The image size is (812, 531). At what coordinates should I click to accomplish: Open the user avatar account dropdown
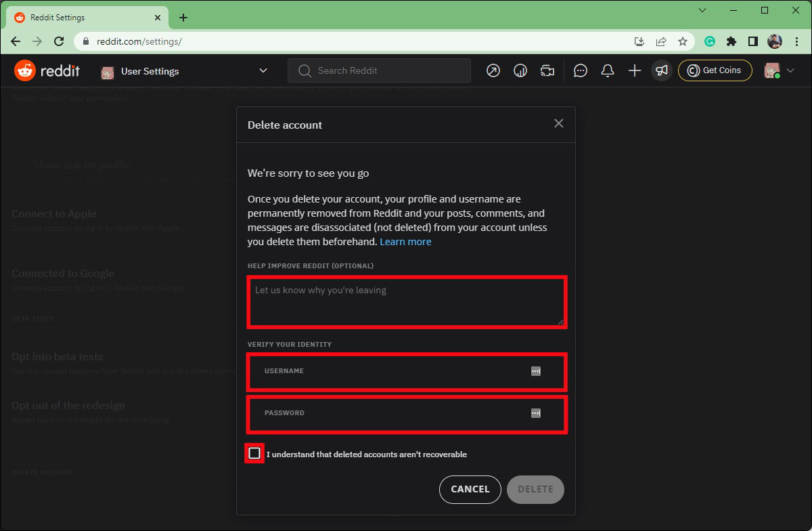tap(780, 70)
